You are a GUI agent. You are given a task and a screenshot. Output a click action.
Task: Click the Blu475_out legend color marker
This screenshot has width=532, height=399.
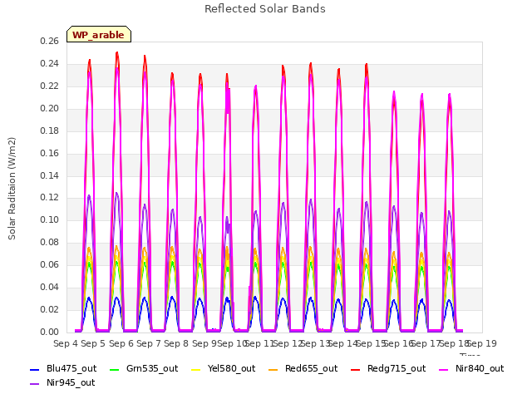pos(35,370)
